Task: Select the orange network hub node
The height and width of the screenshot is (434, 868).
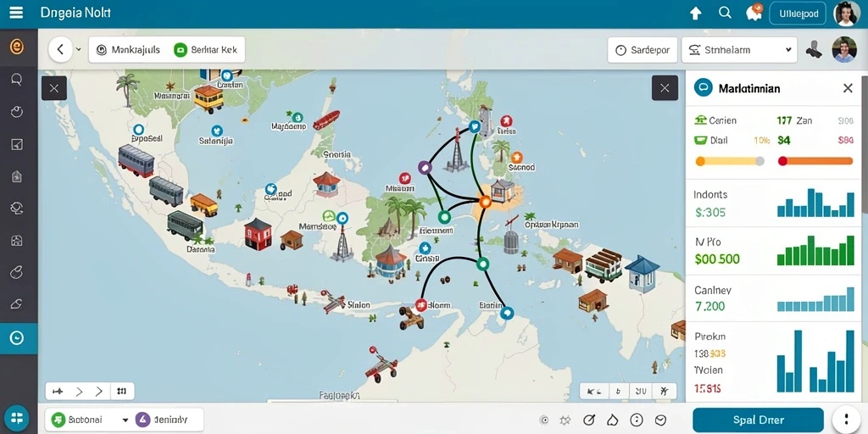Action: pyautogui.click(x=485, y=202)
